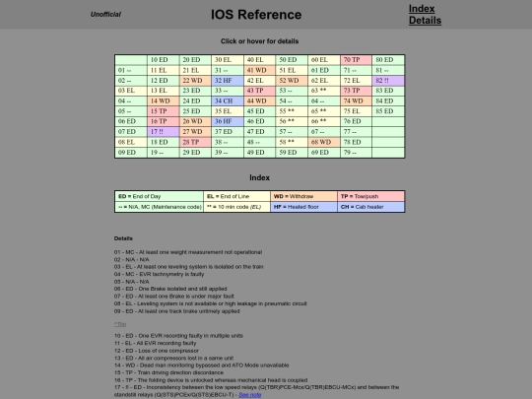This screenshot has width=532, height=399.
Task: Click code cell 79 --
Action: [x=356, y=153]
